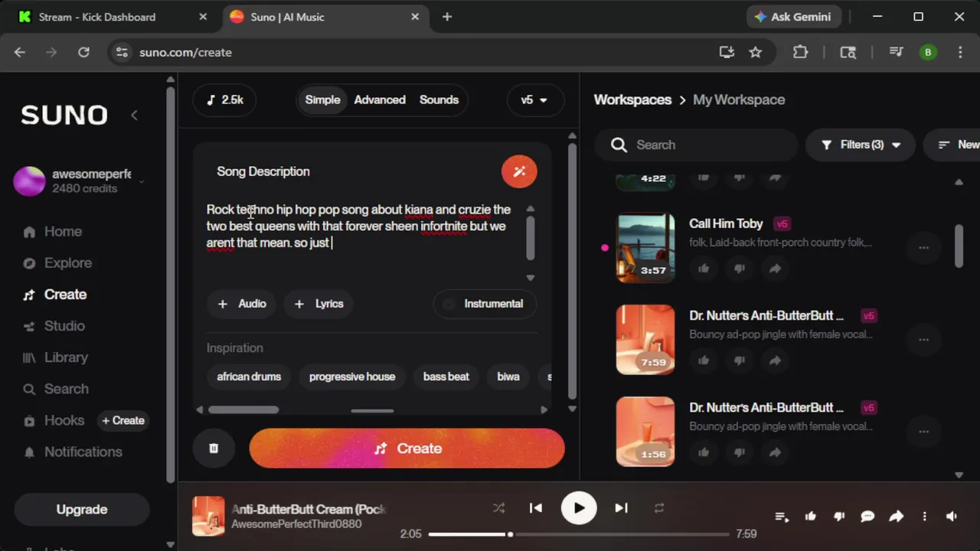Open more options for Call Him Toby
Image resolution: width=980 pixels, height=551 pixels.
point(923,248)
